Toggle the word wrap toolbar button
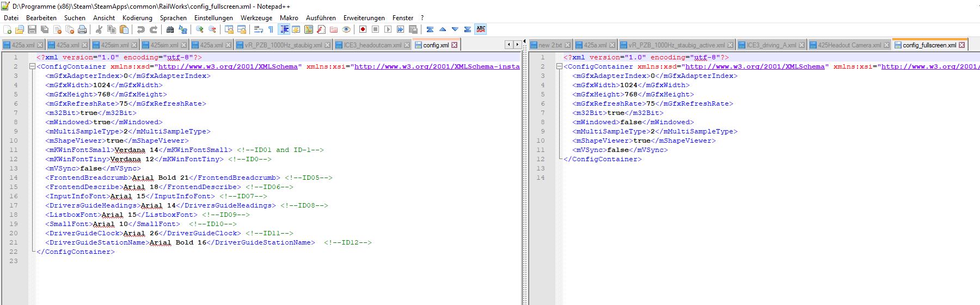The height and width of the screenshot is (305, 980). [259, 29]
